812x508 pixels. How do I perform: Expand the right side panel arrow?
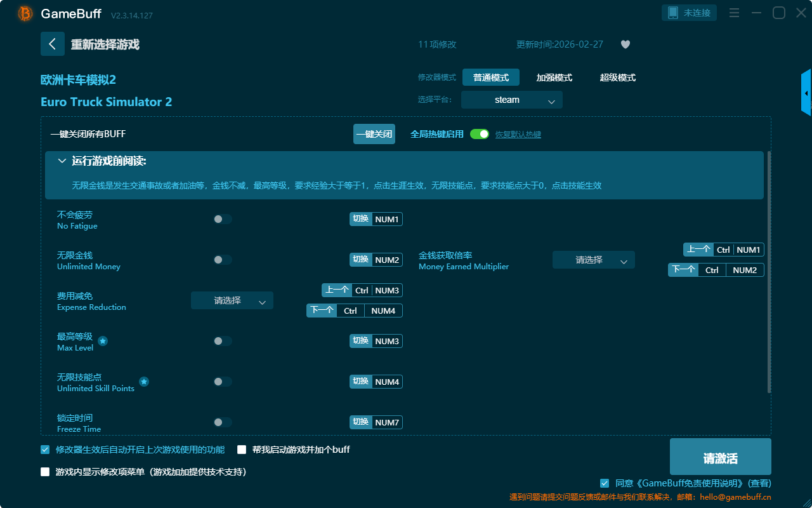[x=806, y=93]
